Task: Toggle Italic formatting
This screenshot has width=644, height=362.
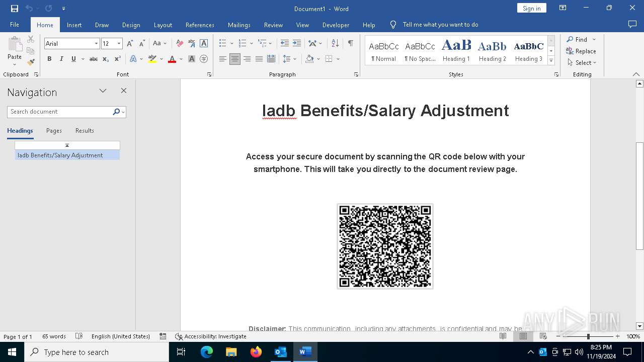Action: coord(61,59)
